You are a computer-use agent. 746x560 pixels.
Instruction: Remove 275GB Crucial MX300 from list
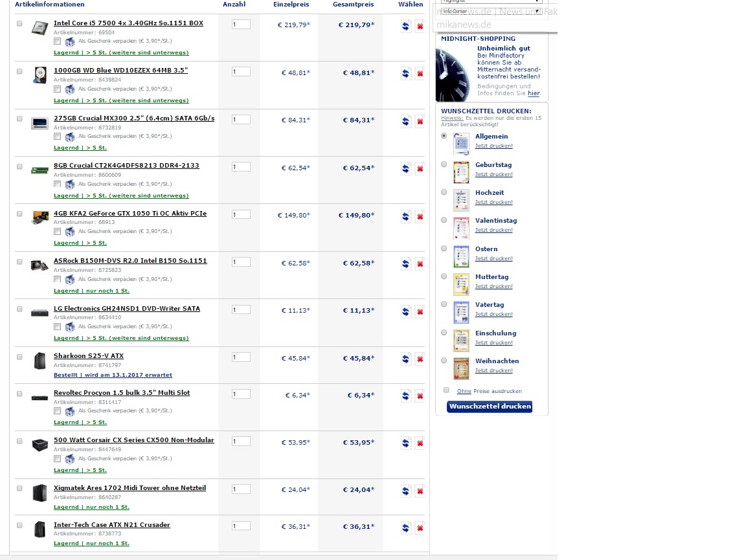pyautogui.click(x=420, y=121)
